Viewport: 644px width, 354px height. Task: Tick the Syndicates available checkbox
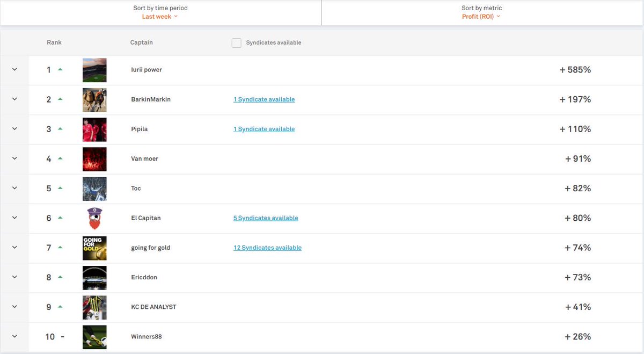point(236,42)
